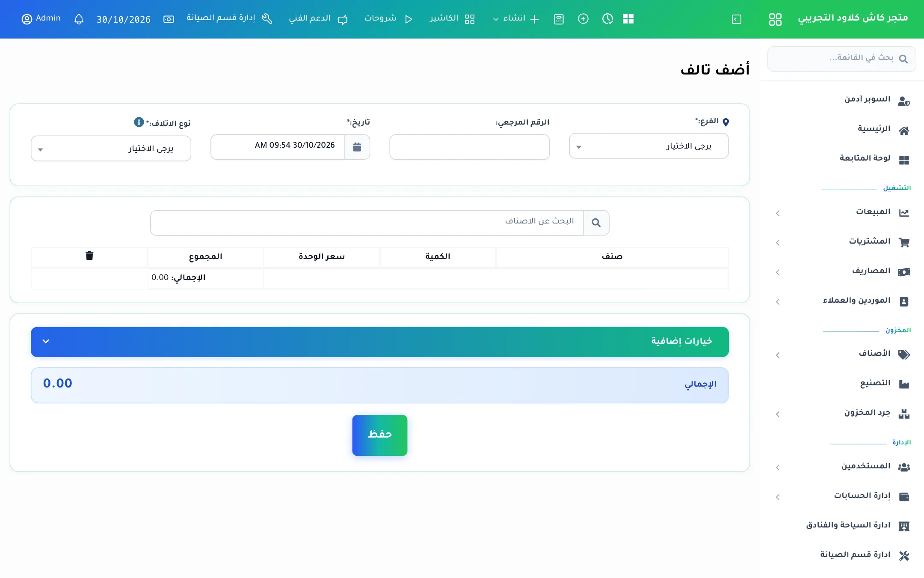Click the location pin icon near الفرع
Image resolution: width=924 pixels, height=578 pixels.
[726, 122]
